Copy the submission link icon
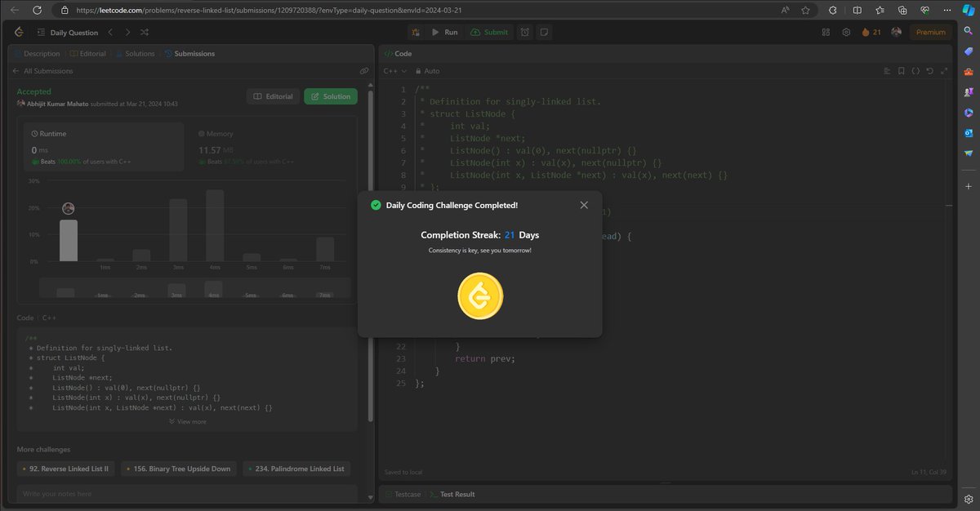 [363, 71]
